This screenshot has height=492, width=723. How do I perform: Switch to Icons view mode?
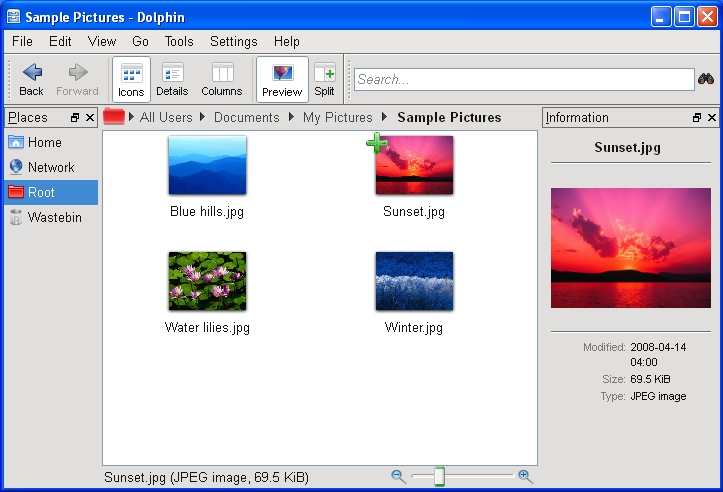coord(131,79)
